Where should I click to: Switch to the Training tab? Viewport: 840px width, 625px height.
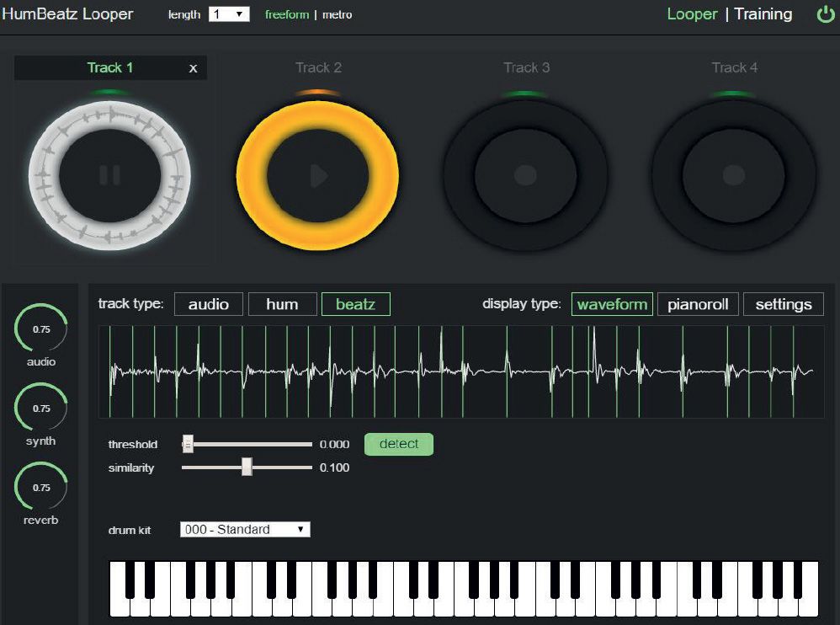762,13
